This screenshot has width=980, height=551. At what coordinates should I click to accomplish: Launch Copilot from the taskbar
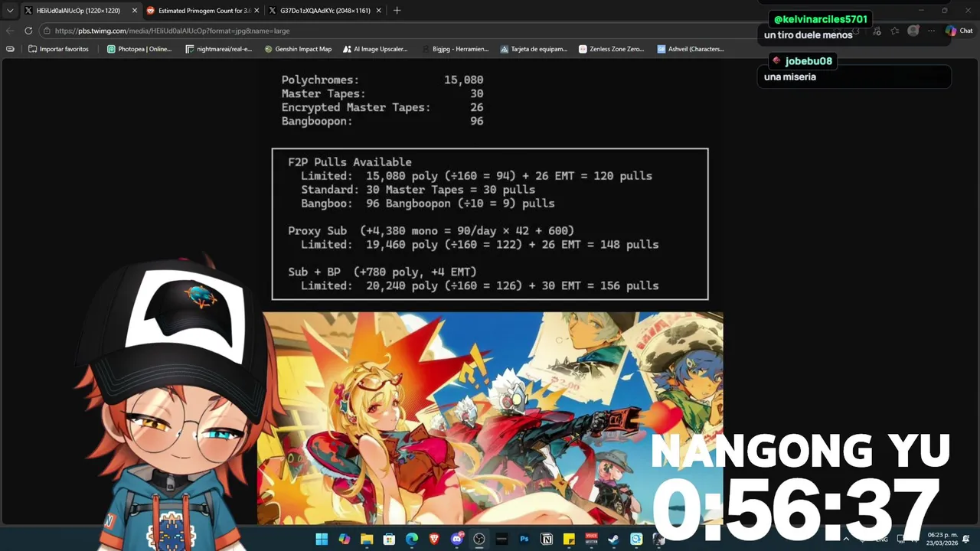pyautogui.click(x=345, y=539)
